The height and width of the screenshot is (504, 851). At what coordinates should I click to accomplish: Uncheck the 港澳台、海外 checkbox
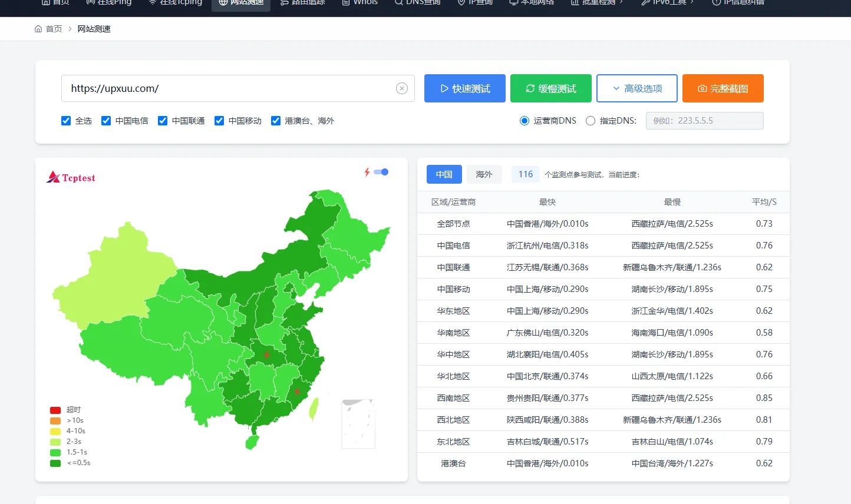coord(276,121)
